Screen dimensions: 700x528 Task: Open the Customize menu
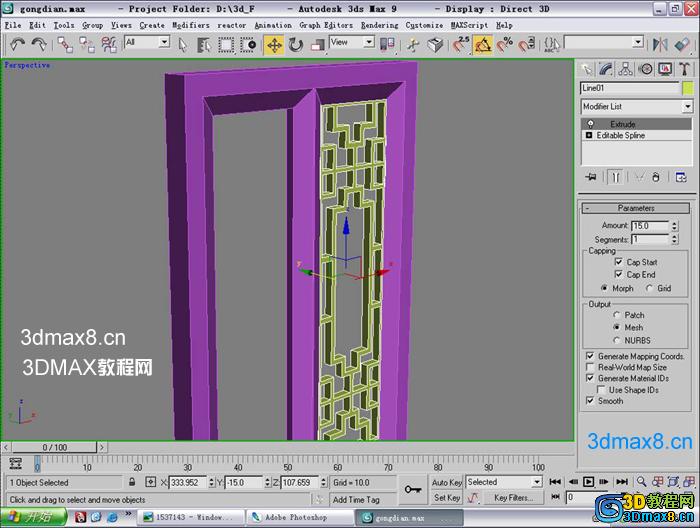click(x=424, y=25)
